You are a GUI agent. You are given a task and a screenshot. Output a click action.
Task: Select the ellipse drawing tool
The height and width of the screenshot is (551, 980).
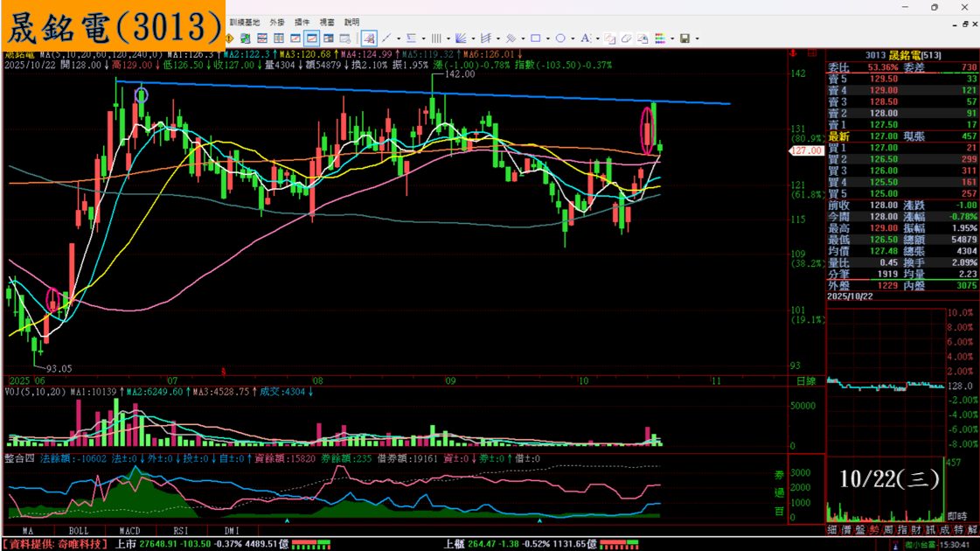coord(560,38)
